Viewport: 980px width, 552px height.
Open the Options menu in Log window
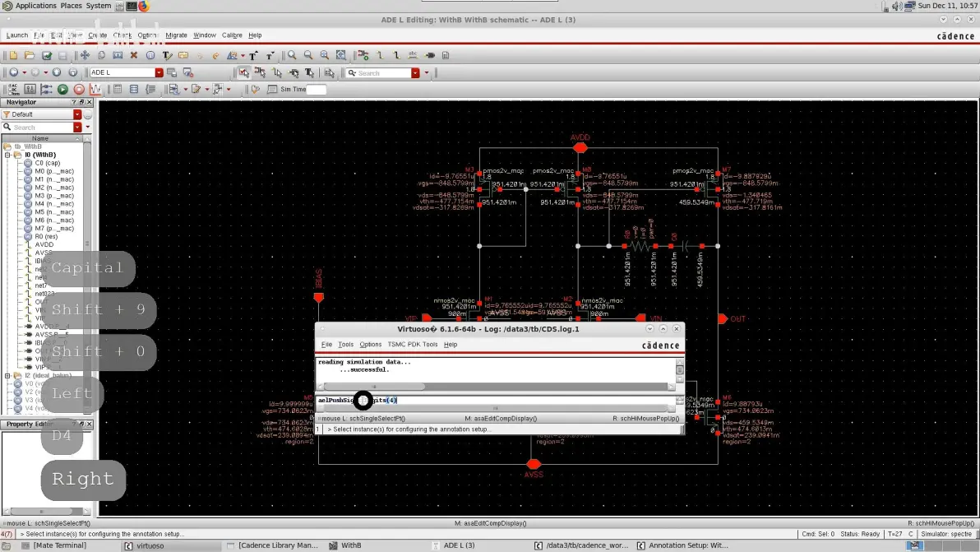[x=370, y=345]
